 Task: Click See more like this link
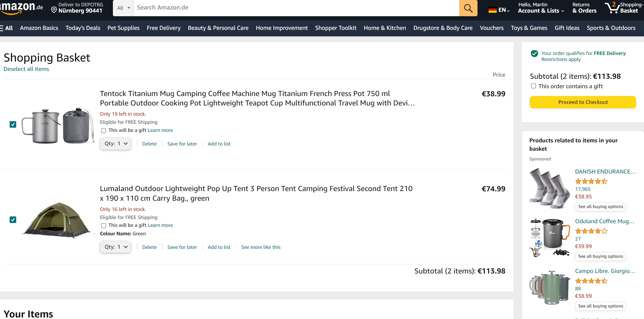pyautogui.click(x=261, y=247)
